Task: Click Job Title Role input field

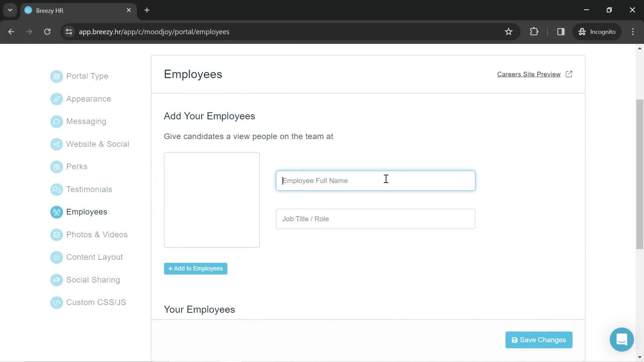Action: [375, 219]
